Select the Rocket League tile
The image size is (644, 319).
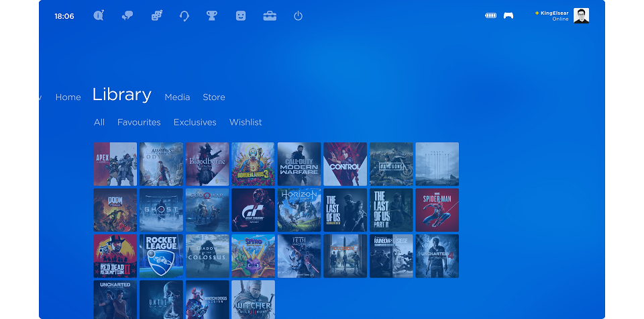tap(162, 256)
